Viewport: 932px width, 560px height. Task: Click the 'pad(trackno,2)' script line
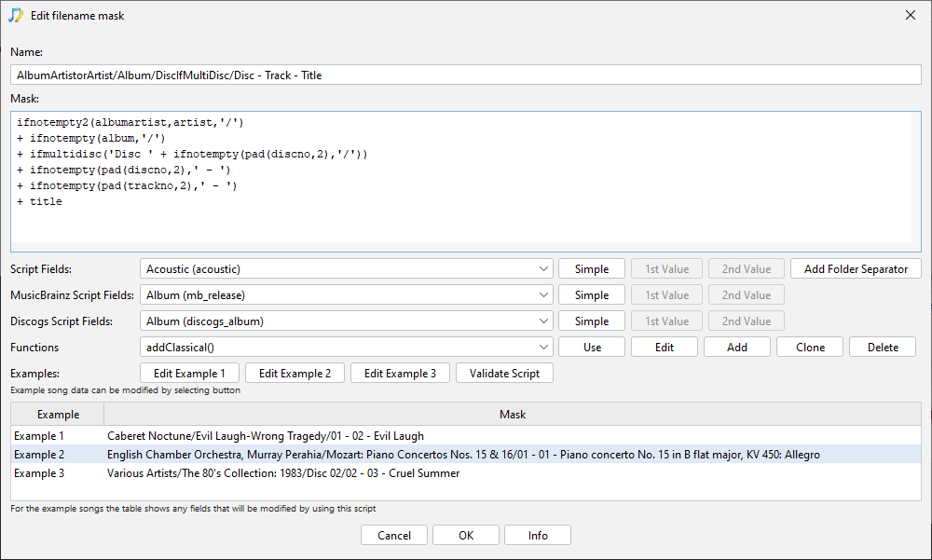pos(127,185)
